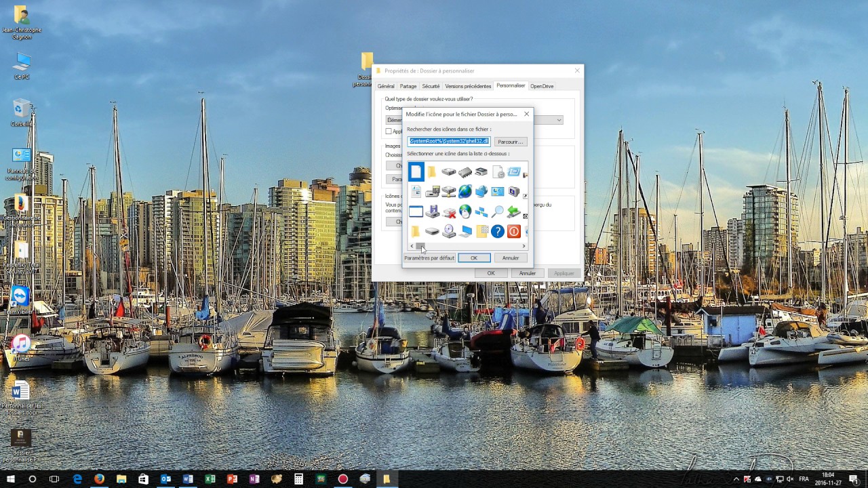Pick the floppy disk drive icon
Image resolution: width=868 pixels, height=488 pixels.
pos(432,211)
